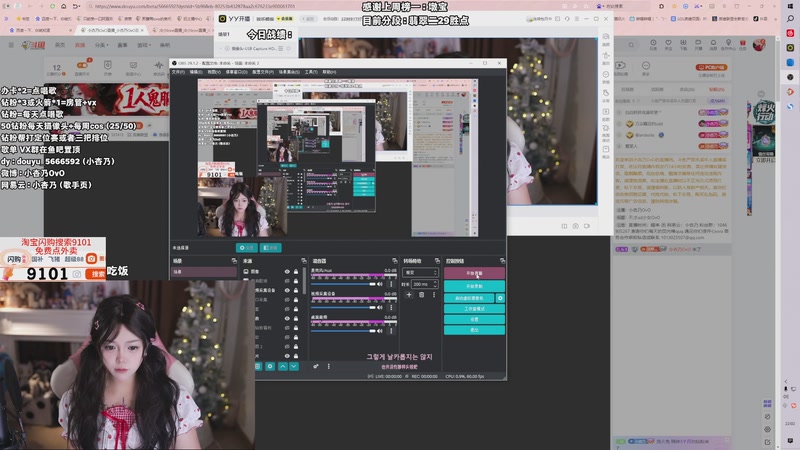
Task: Remove transition with the trash icon
Action: point(421,295)
